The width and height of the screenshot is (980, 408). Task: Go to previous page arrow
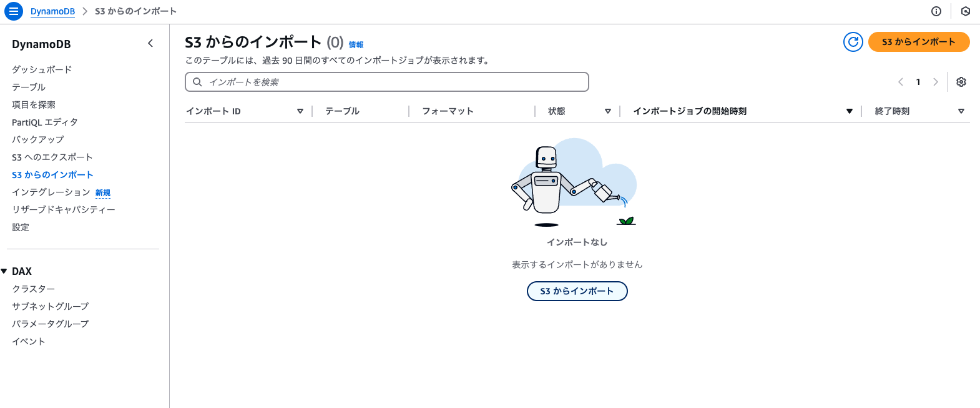coord(901,82)
